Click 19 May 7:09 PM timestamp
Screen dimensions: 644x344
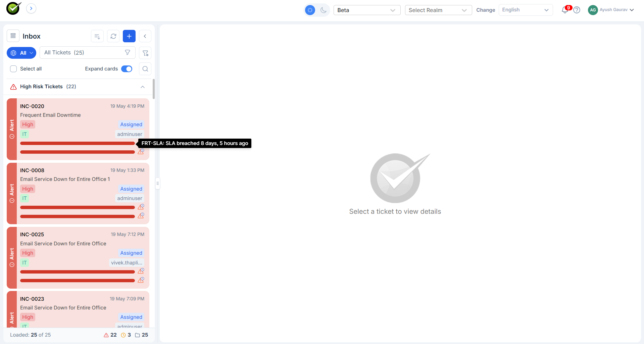click(x=127, y=299)
